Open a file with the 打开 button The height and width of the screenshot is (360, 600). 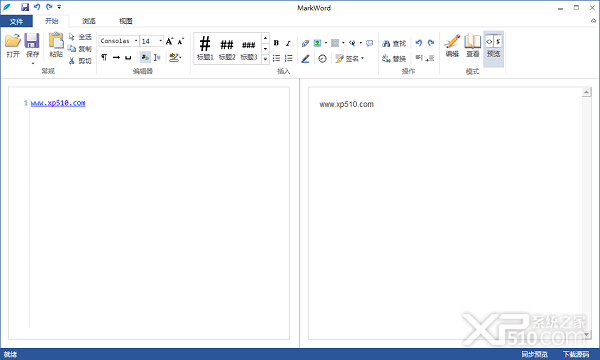tap(13, 46)
